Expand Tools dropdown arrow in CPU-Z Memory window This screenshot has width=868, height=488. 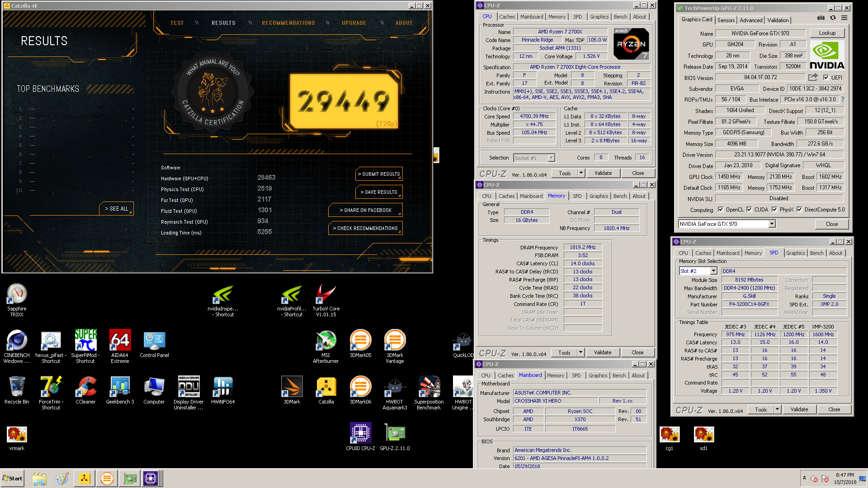(580, 352)
